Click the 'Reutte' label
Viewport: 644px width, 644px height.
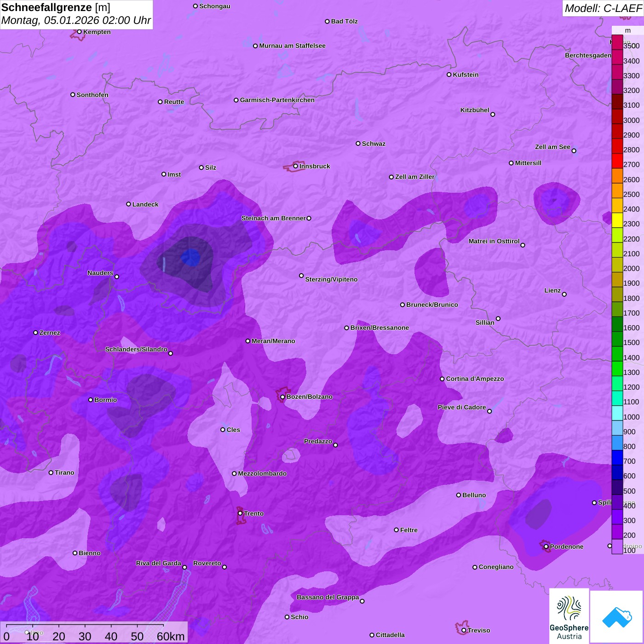(174, 102)
